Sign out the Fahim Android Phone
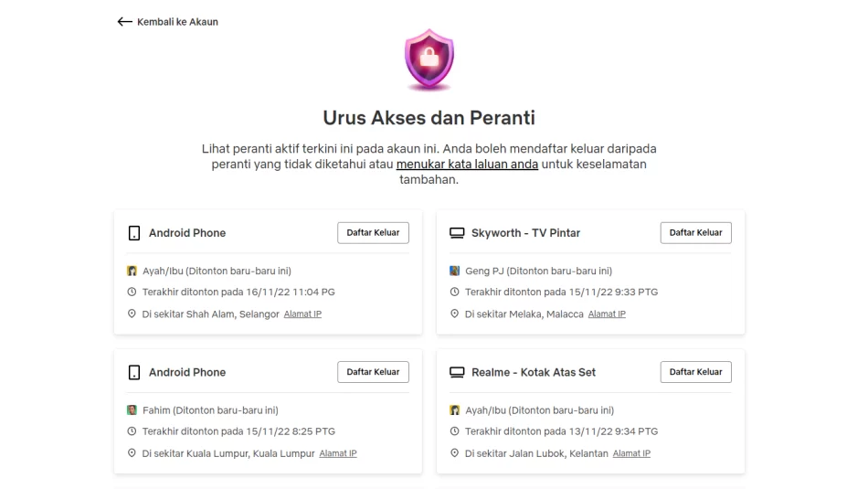The image size is (868, 489). click(x=373, y=372)
